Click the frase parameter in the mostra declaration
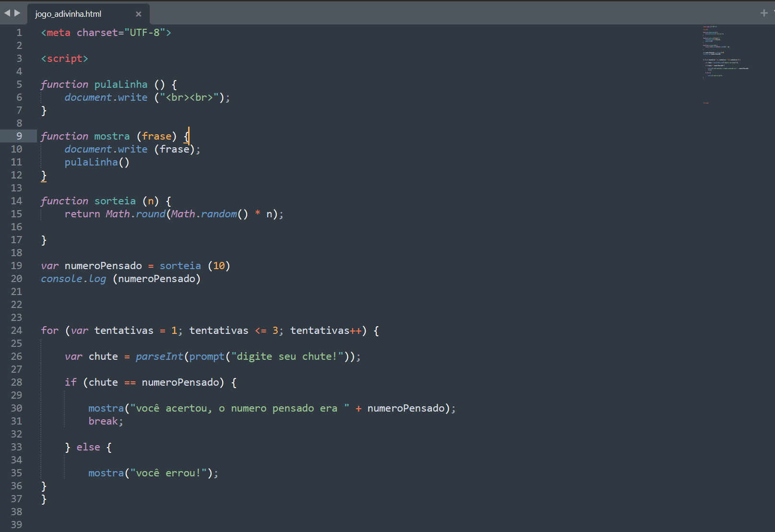775x532 pixels. click(156, 136)
